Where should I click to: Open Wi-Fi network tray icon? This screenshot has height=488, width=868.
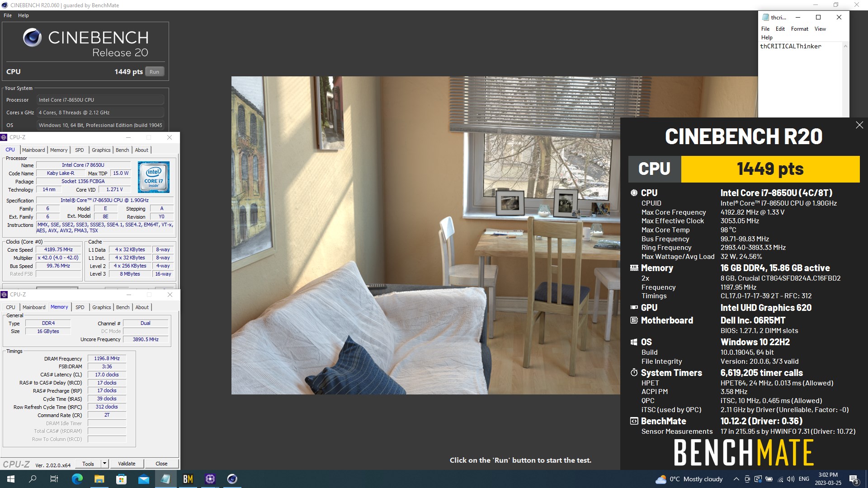click(780, 479)
